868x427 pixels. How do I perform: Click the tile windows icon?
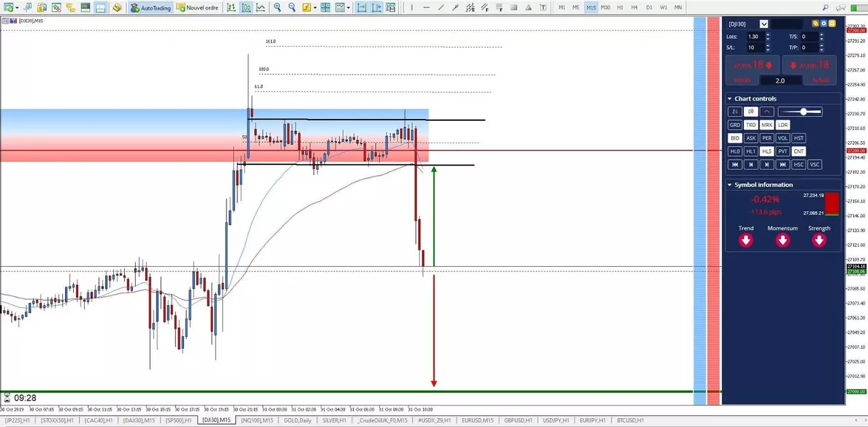point(325,7)
